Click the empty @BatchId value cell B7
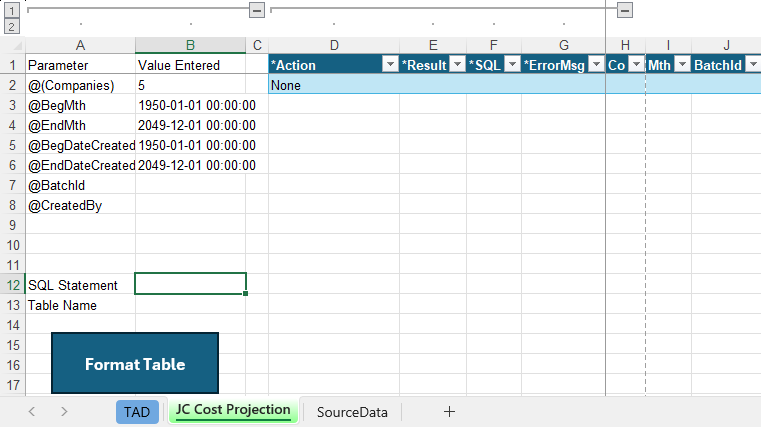The height and width of the screenshot is (427, 761). coord(190,185)
